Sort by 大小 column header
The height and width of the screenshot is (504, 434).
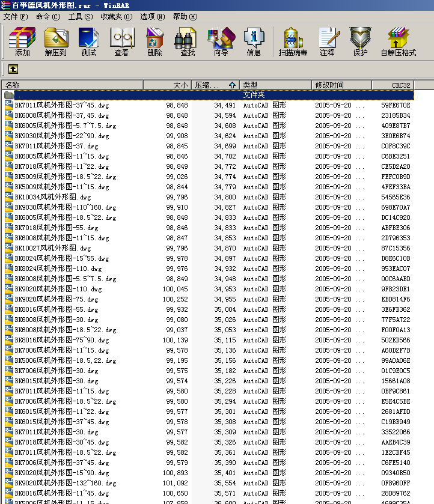click(167, 85)
